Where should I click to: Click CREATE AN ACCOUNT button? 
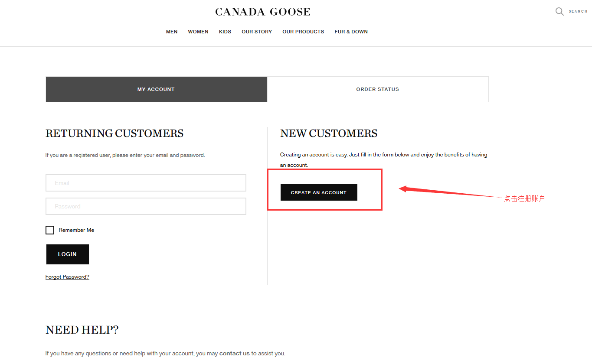click(x=319, y=192)
